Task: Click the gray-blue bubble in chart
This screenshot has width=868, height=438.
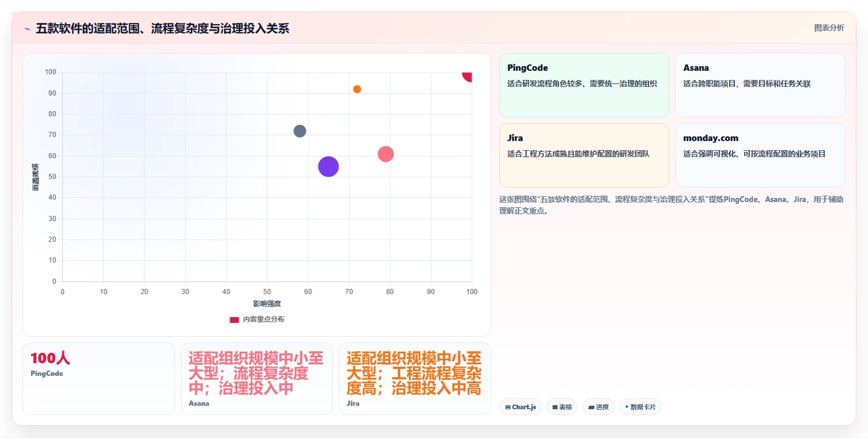Action: (x=300, y=131)
